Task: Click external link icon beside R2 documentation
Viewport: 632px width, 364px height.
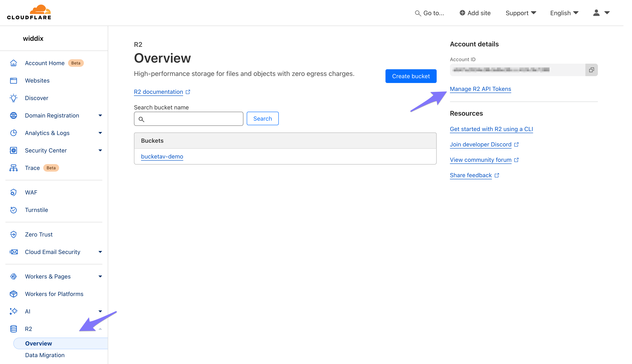Action: coord(188,92)
